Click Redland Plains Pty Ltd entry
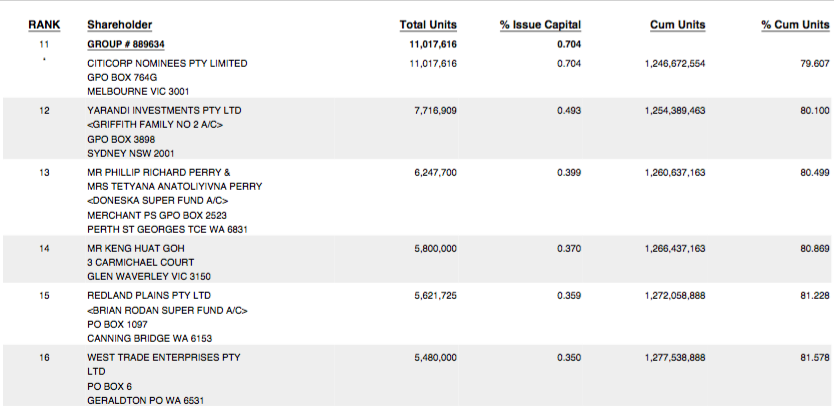834x406 pixels. pos(149,295)
